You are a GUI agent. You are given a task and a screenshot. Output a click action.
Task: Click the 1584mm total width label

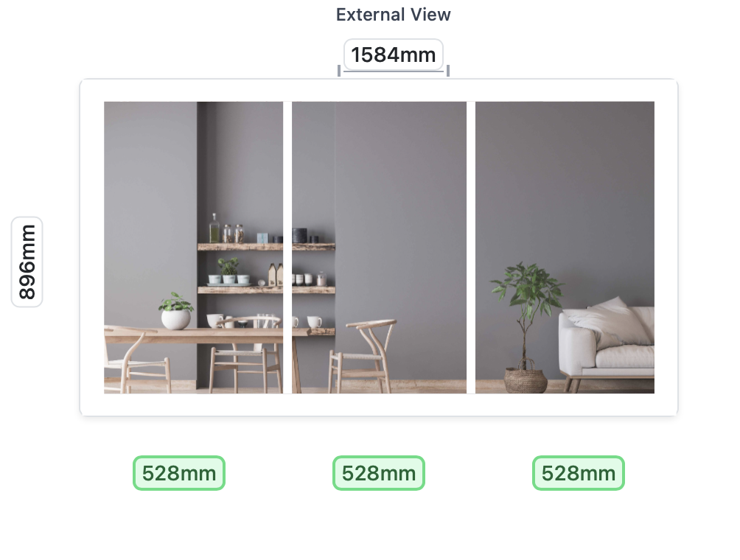pyautogui.click(x=393, y=55)
